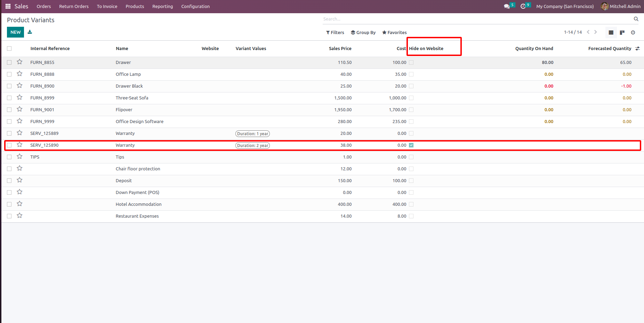644x323 pixels.
Task: Open optional columns settings icon
Action: pyautogui.click(x=637, y=49)
